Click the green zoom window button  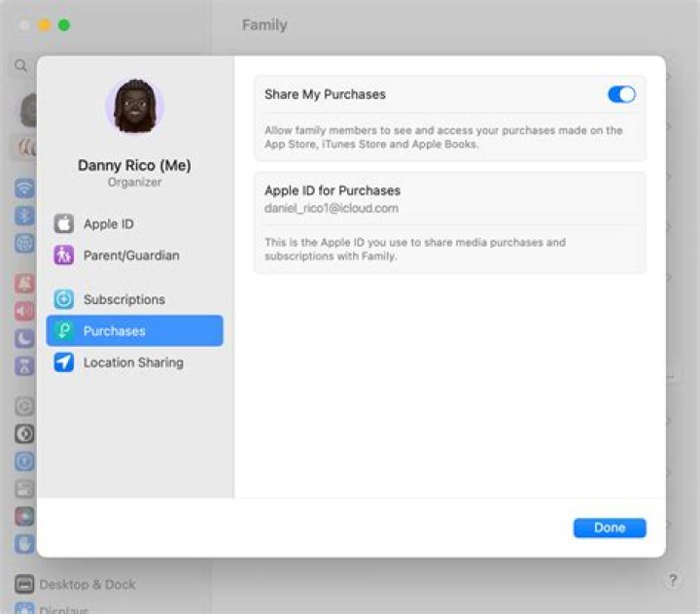pyautogui.click(x=64, y=25)
